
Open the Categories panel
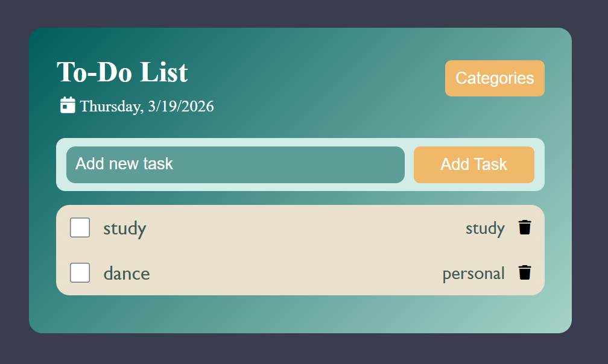495,78
